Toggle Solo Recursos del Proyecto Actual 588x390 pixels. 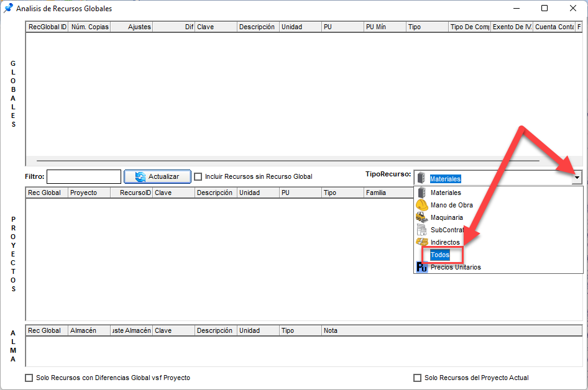417,378
